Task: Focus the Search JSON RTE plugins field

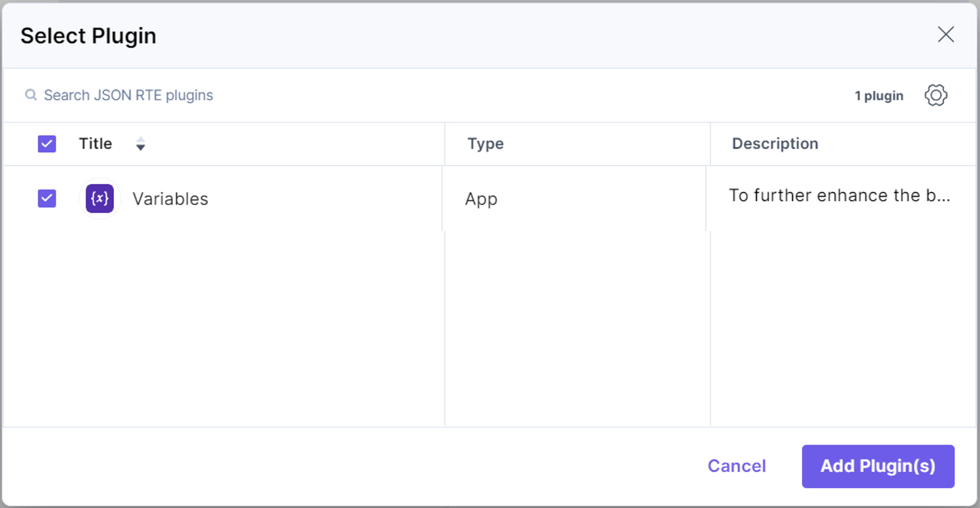Action: coord(128,95)
